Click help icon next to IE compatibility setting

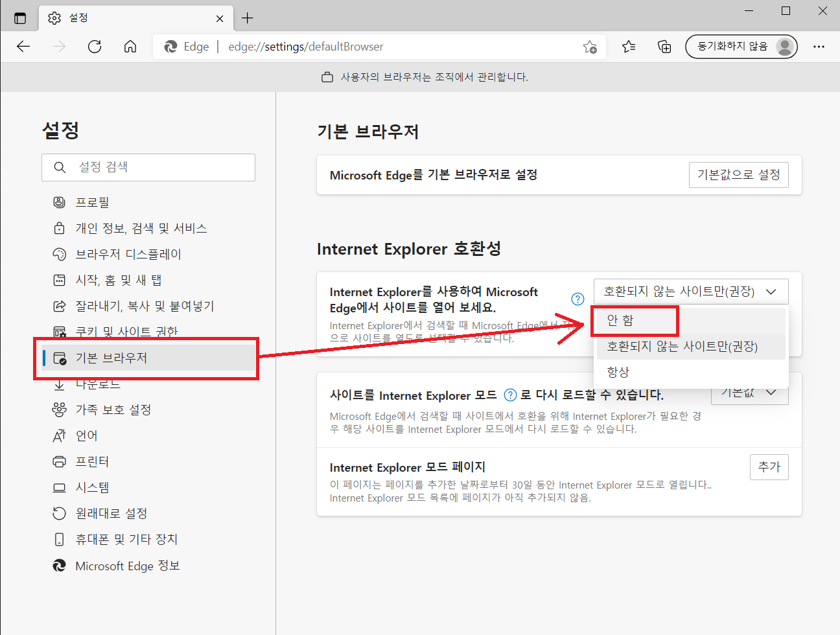(577, 299)
